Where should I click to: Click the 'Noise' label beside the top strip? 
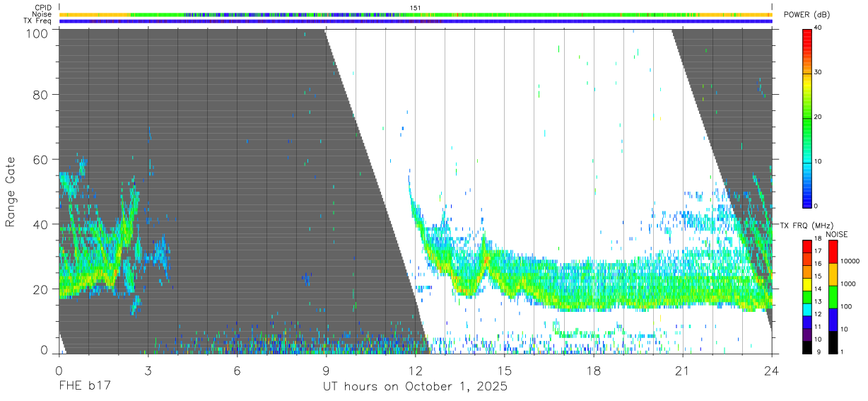point(42,14)
